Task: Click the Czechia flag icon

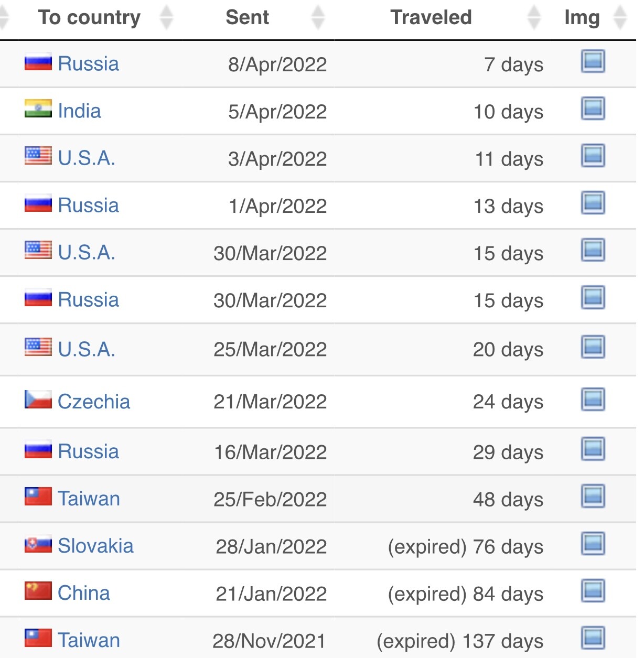Action: [x=38, y=400]
